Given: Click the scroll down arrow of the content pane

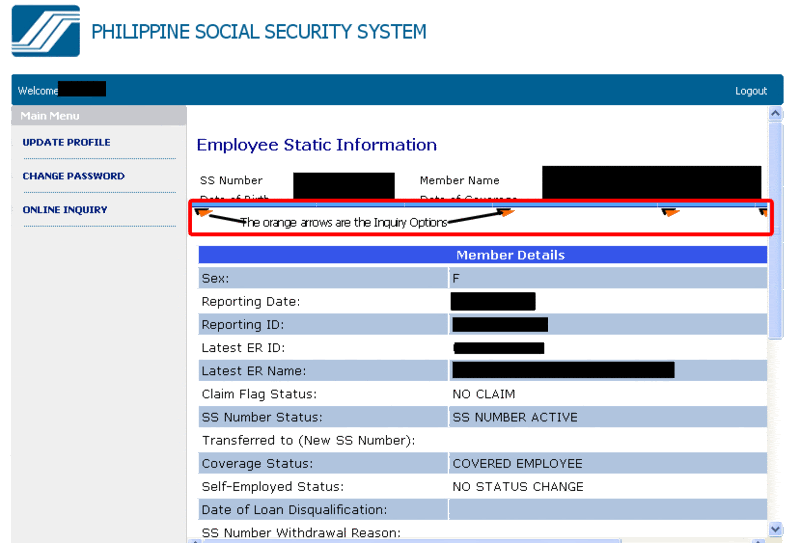Looking at the screenshot, I should [x=776, y=529].
